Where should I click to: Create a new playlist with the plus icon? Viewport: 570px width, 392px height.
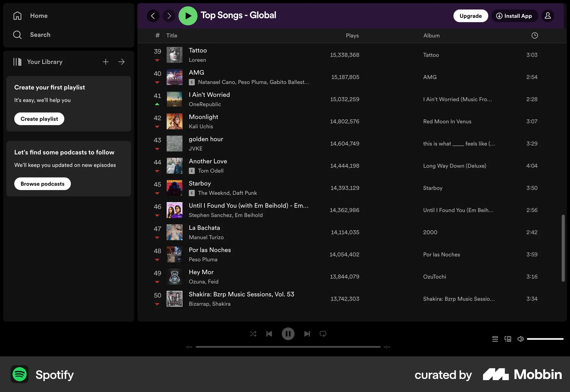[x=105, y=62]
